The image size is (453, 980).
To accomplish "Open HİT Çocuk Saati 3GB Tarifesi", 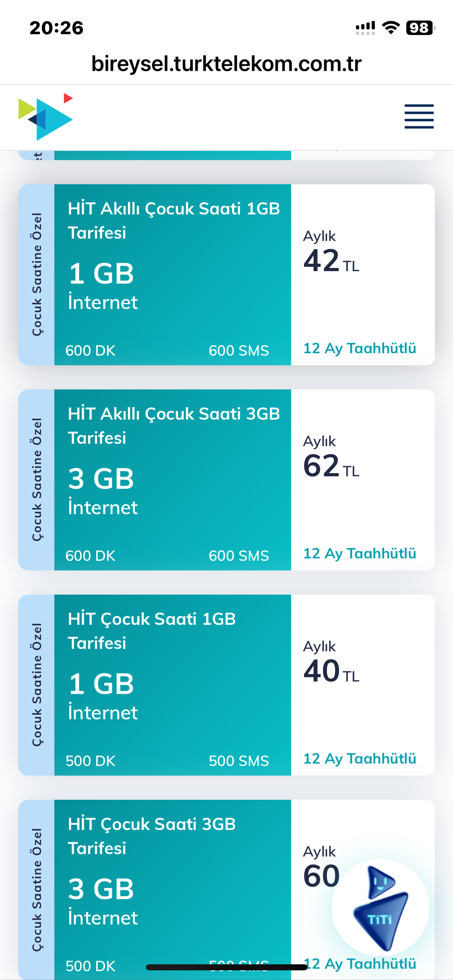I will click(152, 836).
